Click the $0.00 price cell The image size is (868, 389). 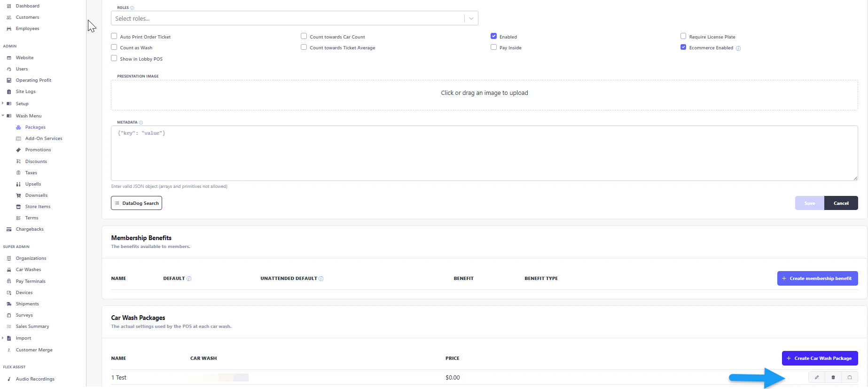coord(453,378)
